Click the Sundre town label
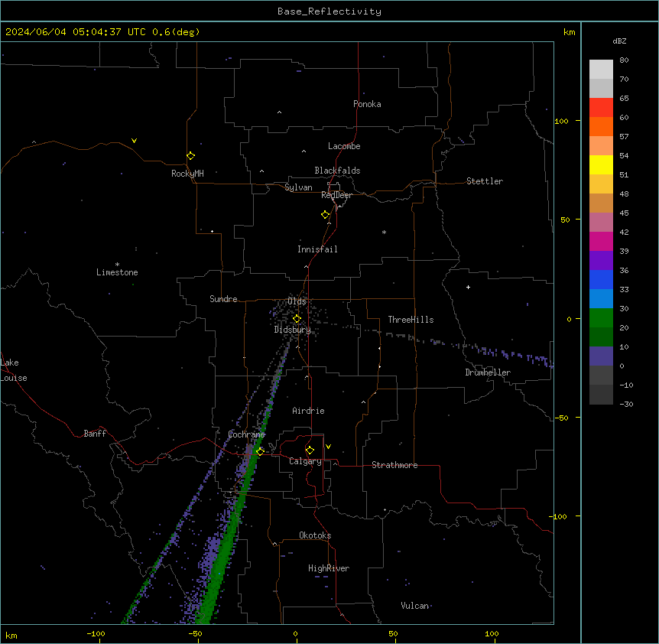659x644 pixels. pyautogui.click(x=223, y=299)
